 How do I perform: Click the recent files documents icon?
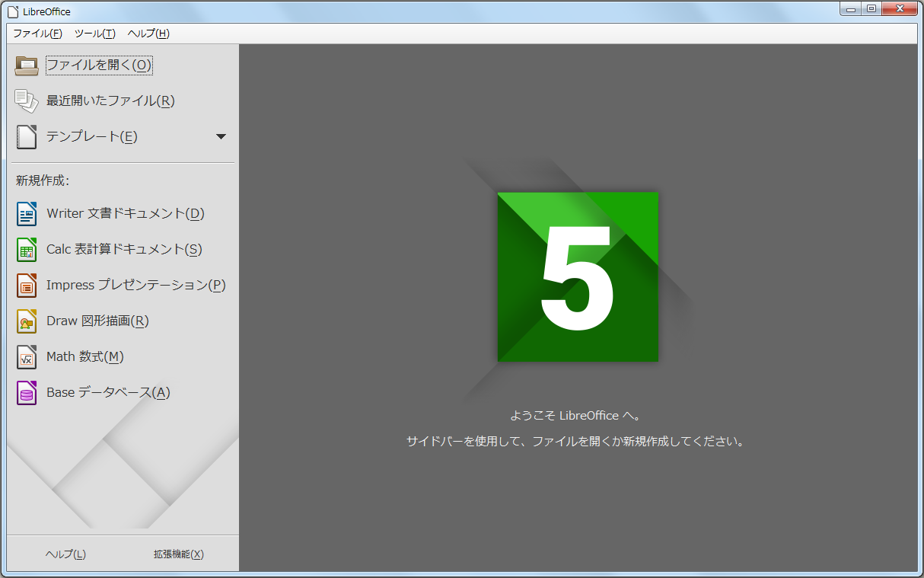pos(27,101)
